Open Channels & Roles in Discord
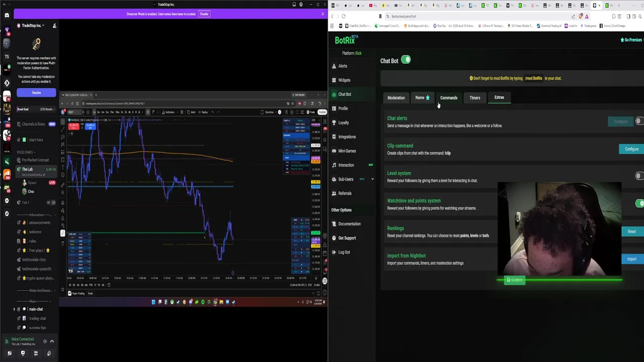This screenshot has height=362, width=644. (x=36, y=124)
